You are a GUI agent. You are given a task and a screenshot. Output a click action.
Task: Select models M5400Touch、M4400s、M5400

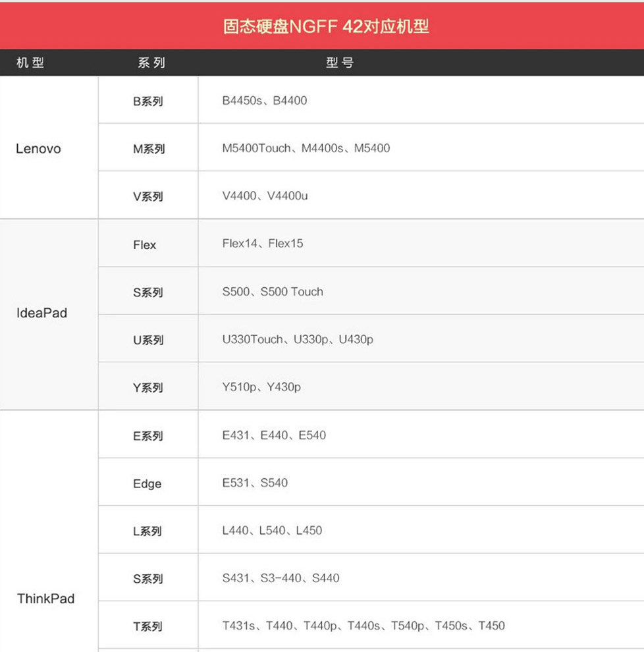(x=306, y=148)
